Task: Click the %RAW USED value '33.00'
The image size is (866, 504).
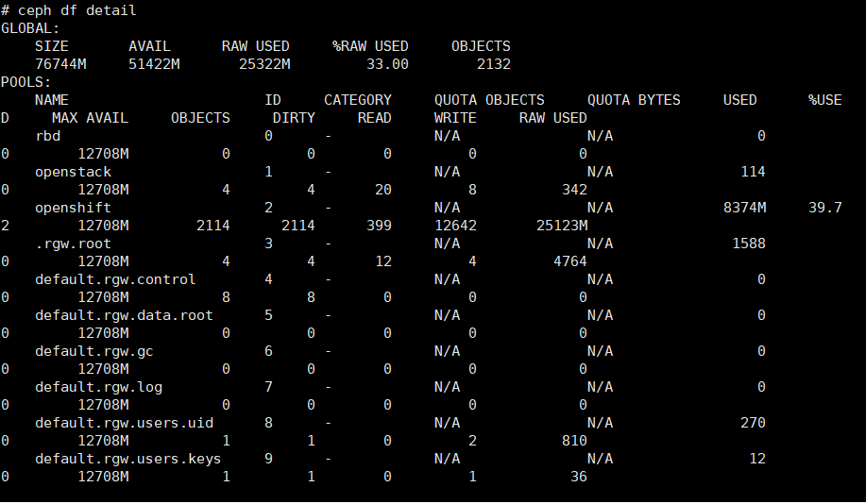Action: click(x=388, y=64)
